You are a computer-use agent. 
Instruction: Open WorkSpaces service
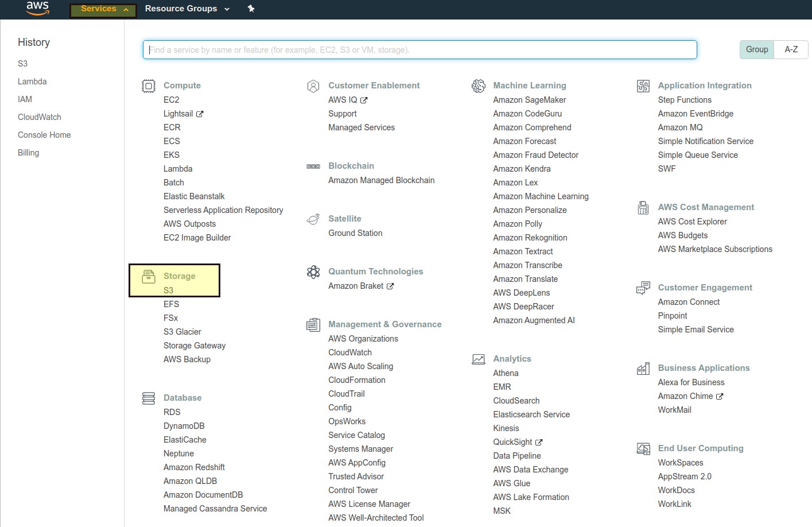tap(681, 463)
